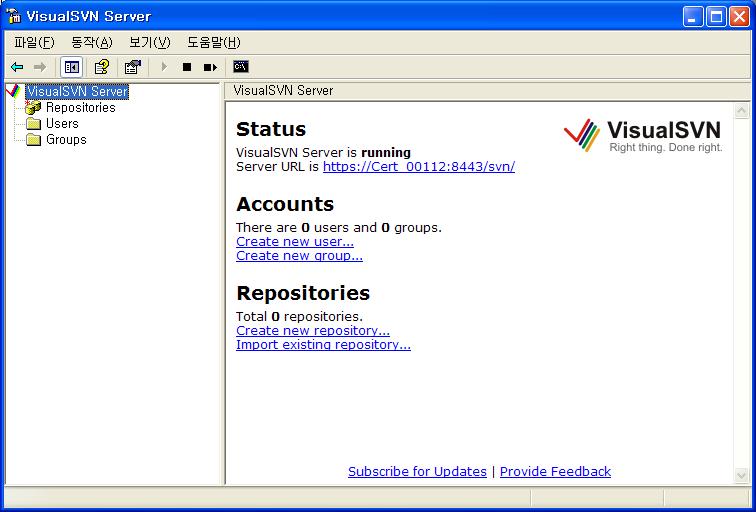Select the Groups tree node
This screenshot has width=756, height=512.
point(66,140)
